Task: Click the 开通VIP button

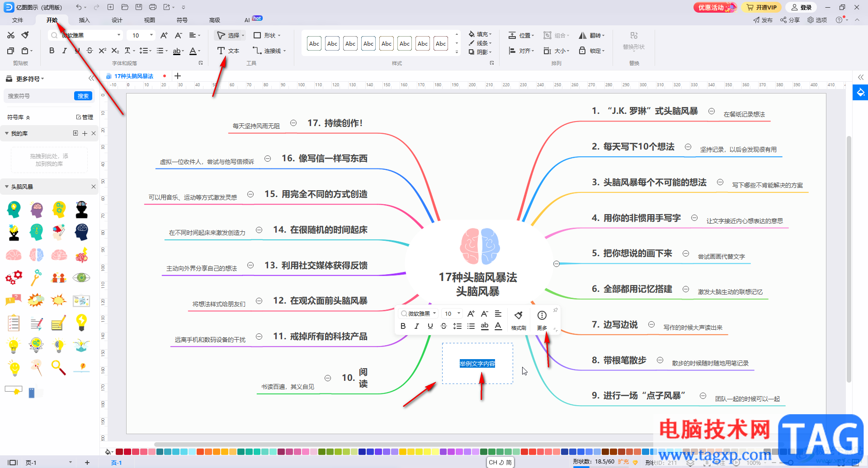Action: (x=761, y=7)
